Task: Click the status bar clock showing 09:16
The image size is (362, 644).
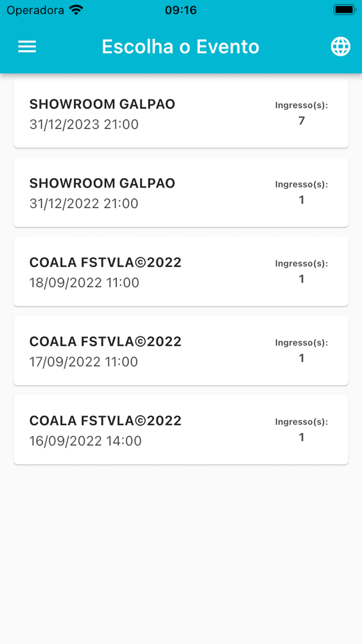Action: pos(180,9)
